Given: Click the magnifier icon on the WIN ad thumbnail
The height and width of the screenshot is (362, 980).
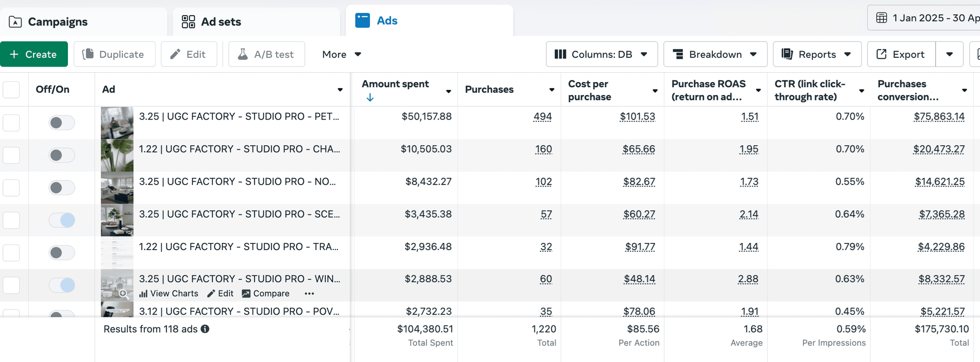Looking at the screenshot, I should 123,294.
